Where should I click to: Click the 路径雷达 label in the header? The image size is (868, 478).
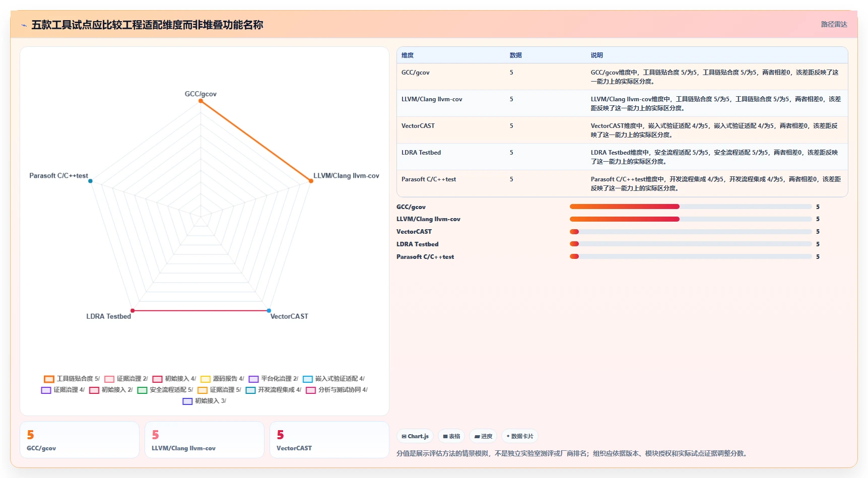pyautogui.click(x=834, y=24)
